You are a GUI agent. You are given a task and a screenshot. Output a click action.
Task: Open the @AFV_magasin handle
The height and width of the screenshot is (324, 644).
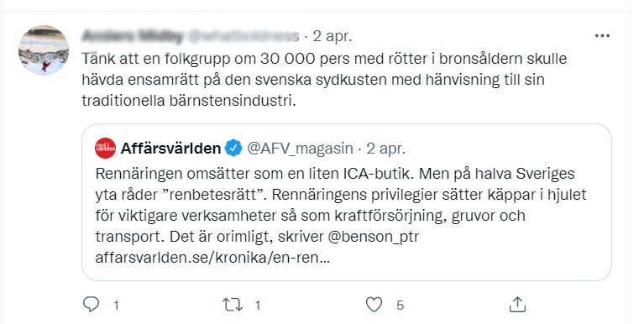coord(300,149)
